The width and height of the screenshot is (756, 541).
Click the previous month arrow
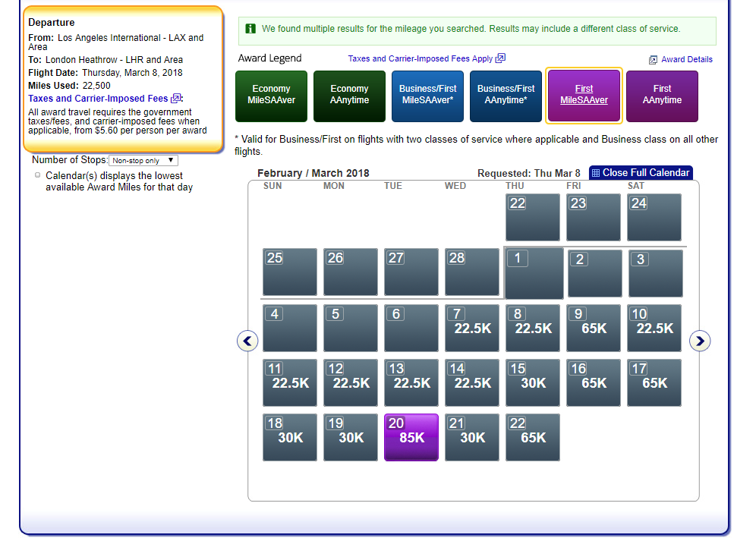(247, 341)
